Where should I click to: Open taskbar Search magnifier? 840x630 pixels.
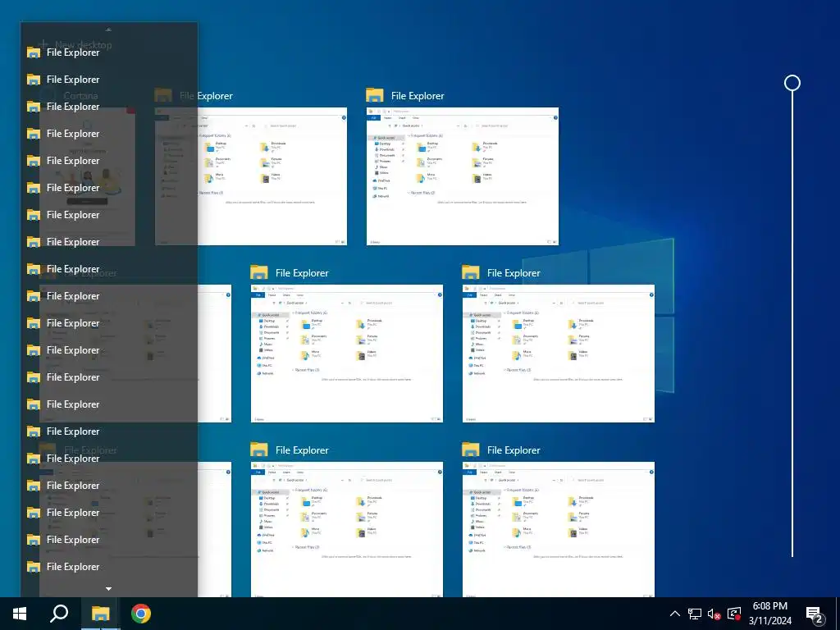pyautogui.click(x=59, y=614)
